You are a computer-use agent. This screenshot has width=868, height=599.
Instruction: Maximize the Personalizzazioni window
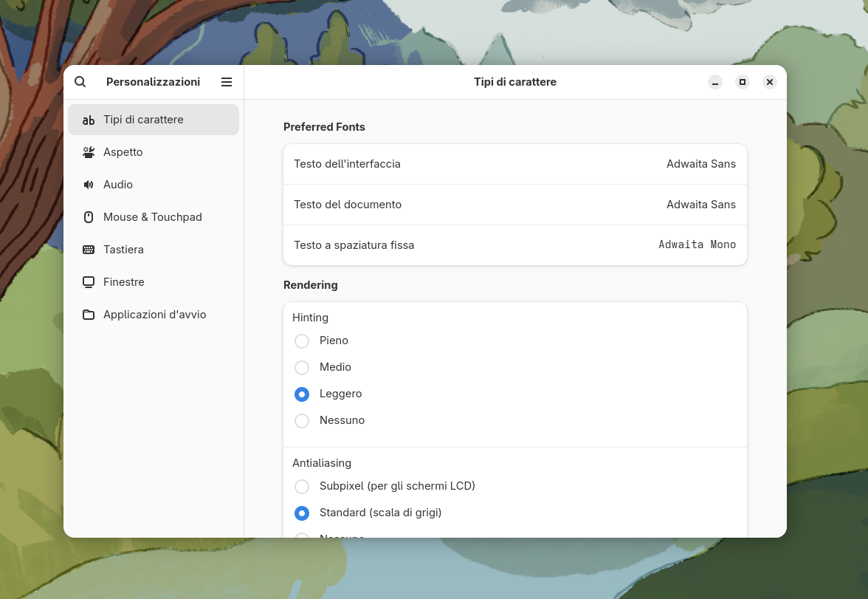pyautogui.click(x=743, y=82)
